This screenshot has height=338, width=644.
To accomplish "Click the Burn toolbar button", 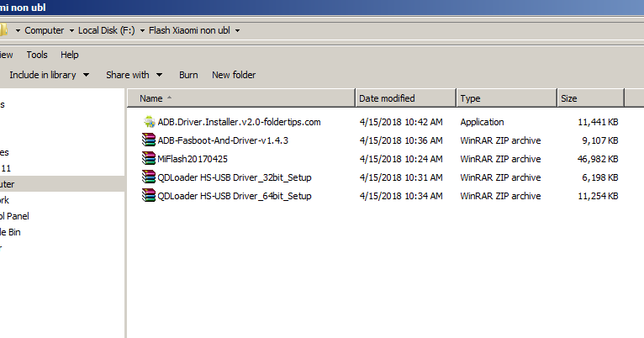I will [188, 75].
